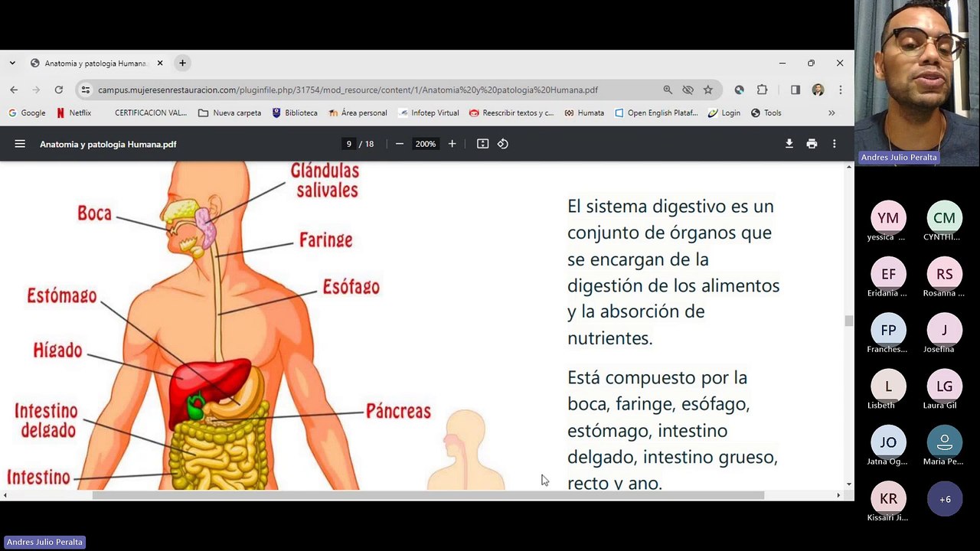Open the tab search dropdown arrow

tap(13, 63)
